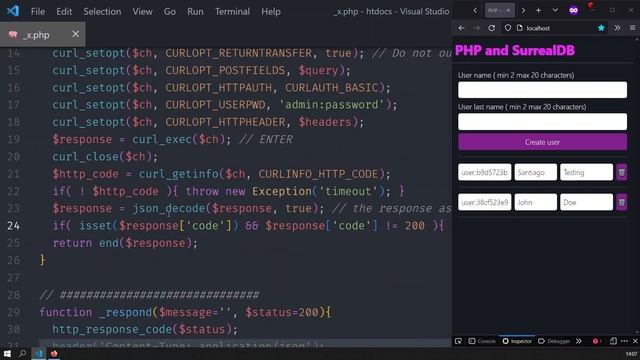
Task: Click the Santiago name field
Action: 536,172
